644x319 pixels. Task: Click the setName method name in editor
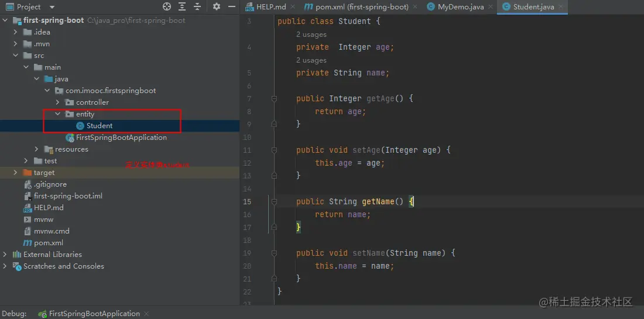pyautogui.click(x=368, y=253)
